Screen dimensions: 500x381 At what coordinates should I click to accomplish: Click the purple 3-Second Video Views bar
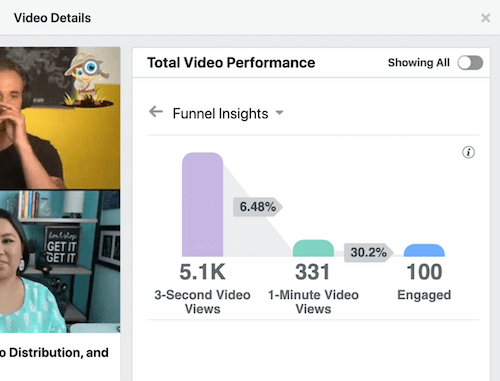(202, 205)
